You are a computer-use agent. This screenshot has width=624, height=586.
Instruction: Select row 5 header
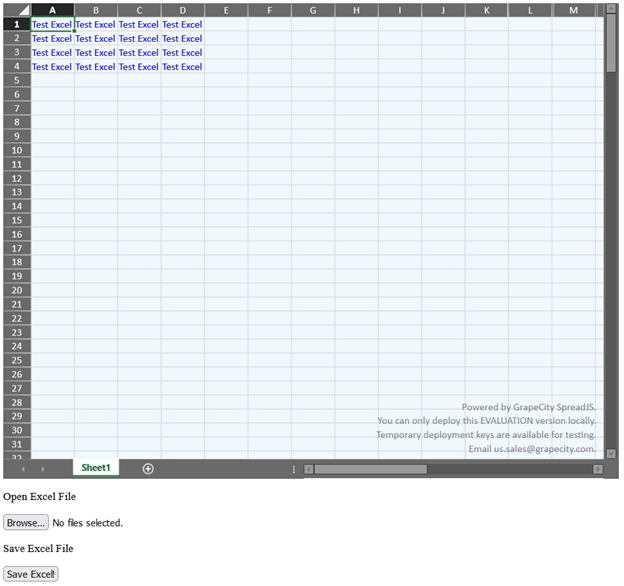coord(17,80)
